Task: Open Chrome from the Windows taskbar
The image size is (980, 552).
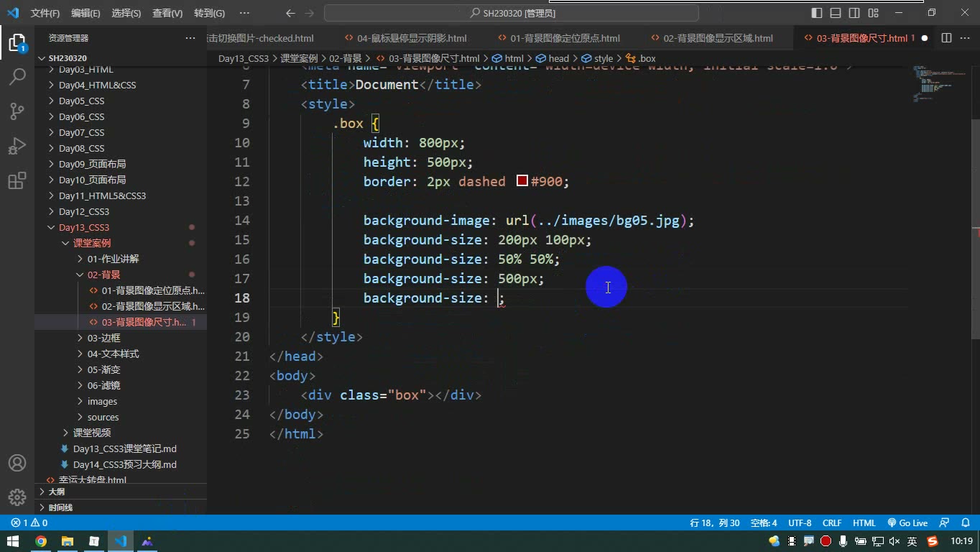Action: (x=41, y=541)
